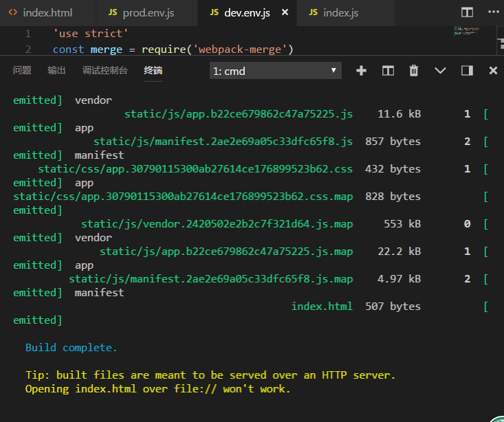
Task: Click static/js/vendor.2420502e2b2c7f321d64.js.map path
Action: pos(217,224)
